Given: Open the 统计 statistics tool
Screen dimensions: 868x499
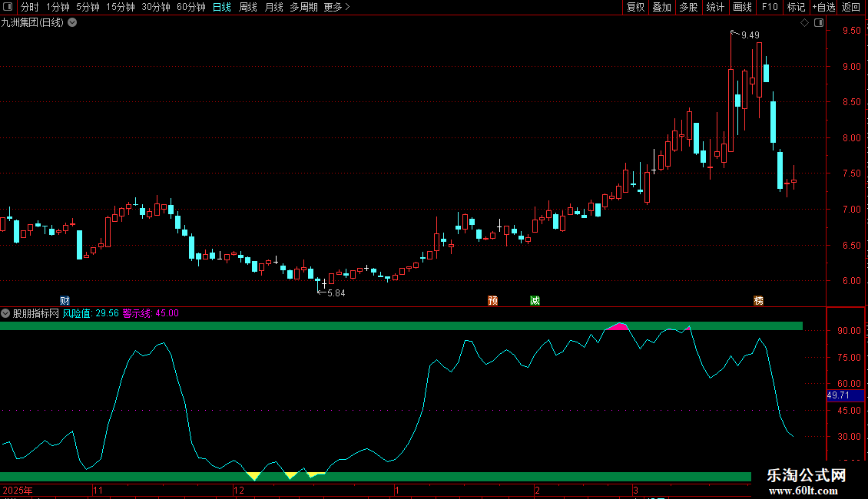Looking at the screenshot, I should (714, 7).
